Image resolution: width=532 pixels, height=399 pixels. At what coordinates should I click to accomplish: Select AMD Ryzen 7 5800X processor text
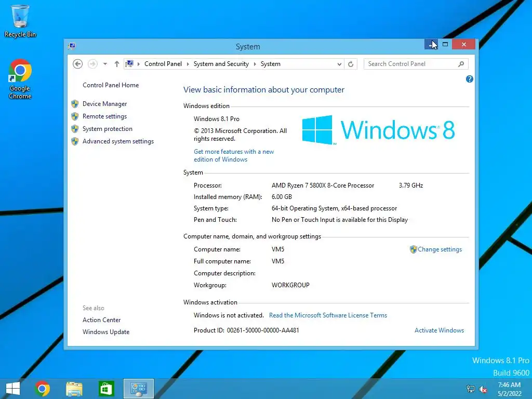(323, 185)
